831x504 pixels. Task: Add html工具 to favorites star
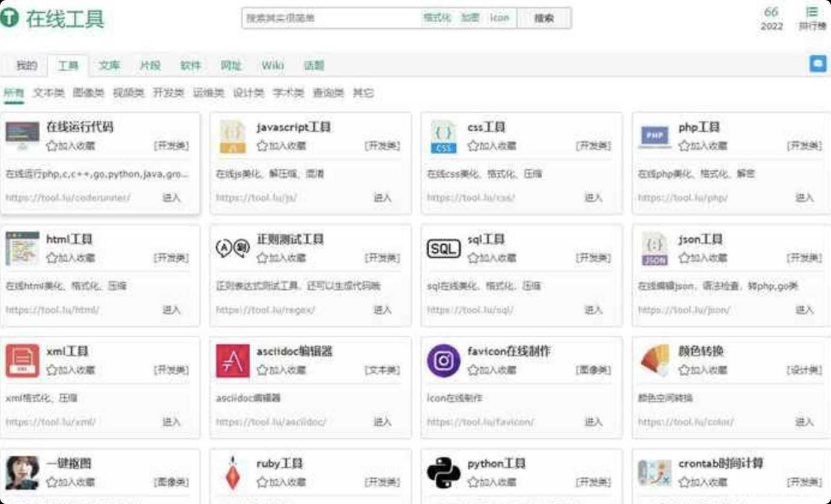(x=52, y=258)
